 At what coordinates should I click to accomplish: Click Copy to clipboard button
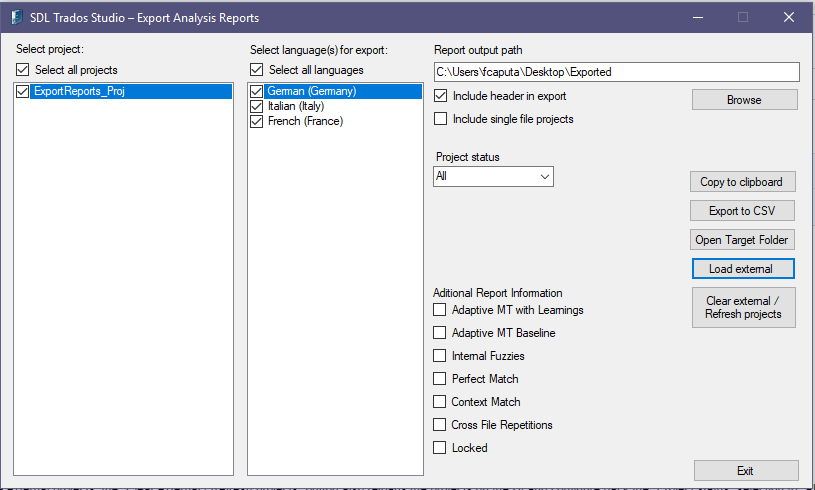click(x=742, y=182)
